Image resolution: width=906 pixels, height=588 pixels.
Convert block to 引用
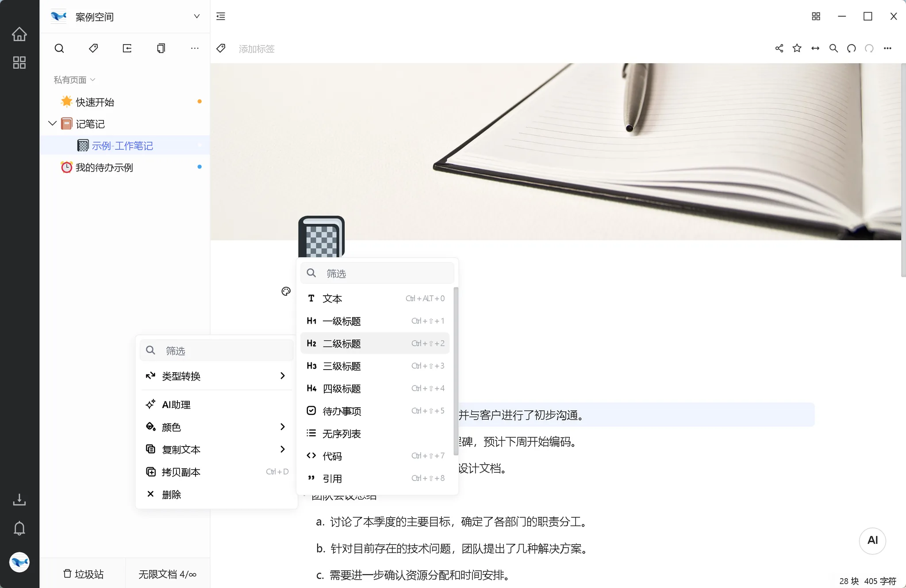click(375, 479)
